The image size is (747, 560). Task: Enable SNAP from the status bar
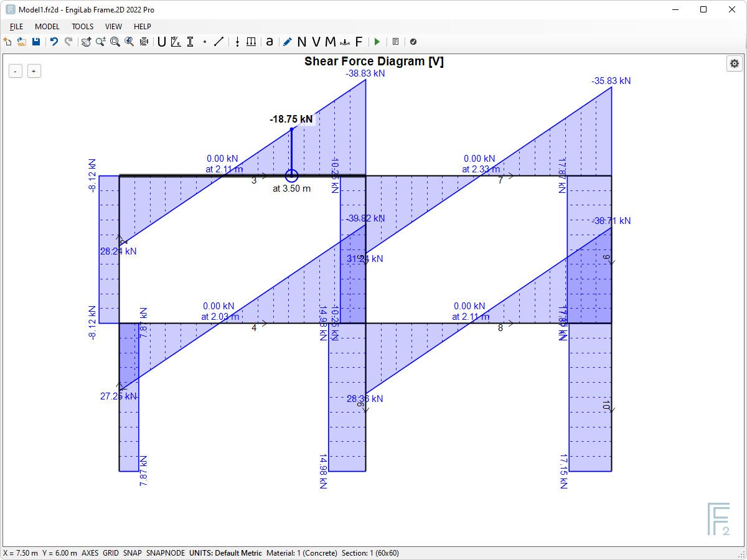[x=131, y=553]
